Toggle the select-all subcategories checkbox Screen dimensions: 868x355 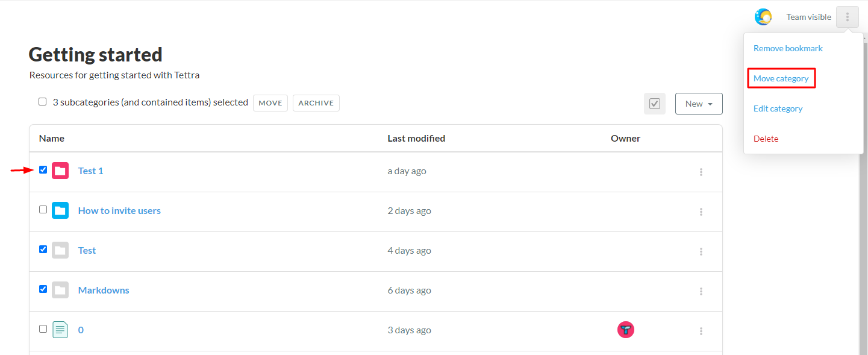click(x=43, y=102)
